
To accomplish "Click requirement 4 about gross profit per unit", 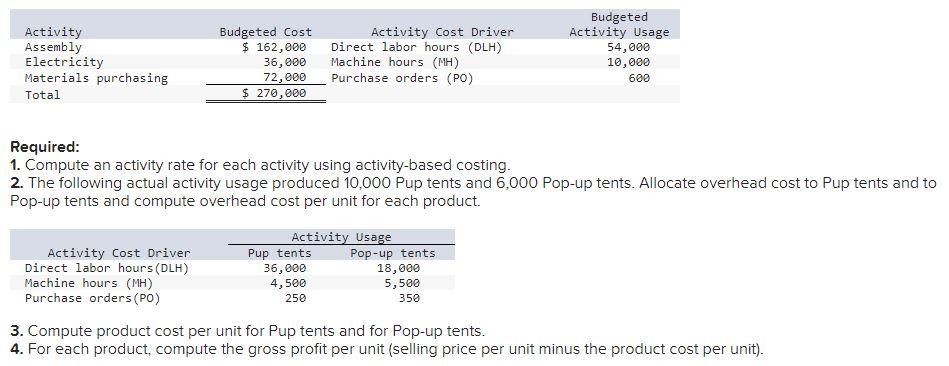I will [387, 350].
